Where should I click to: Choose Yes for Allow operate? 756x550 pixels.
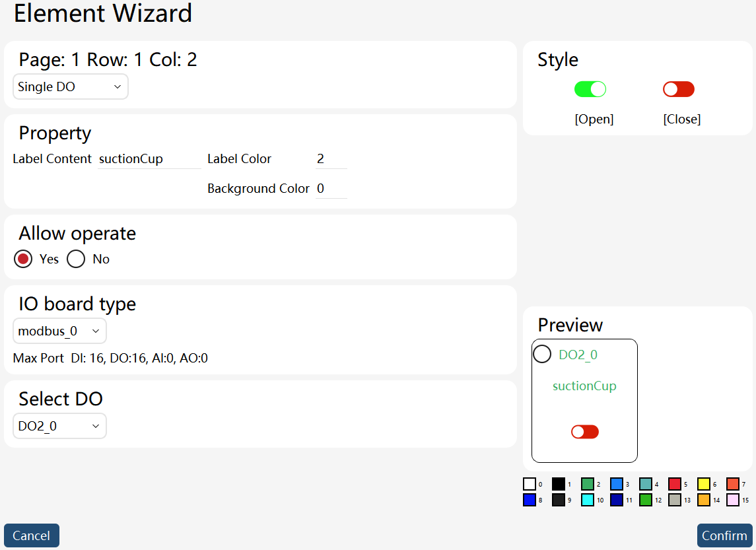click(x=23, y=259)
